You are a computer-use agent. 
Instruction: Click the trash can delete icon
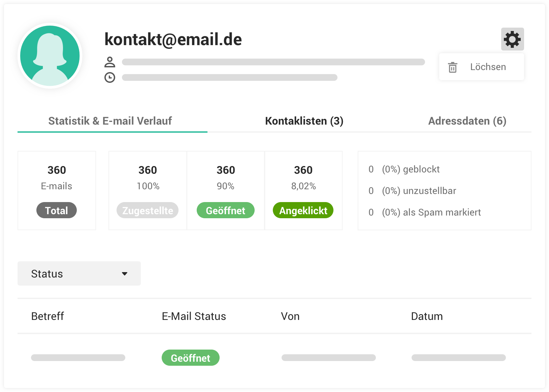point(453,67)
